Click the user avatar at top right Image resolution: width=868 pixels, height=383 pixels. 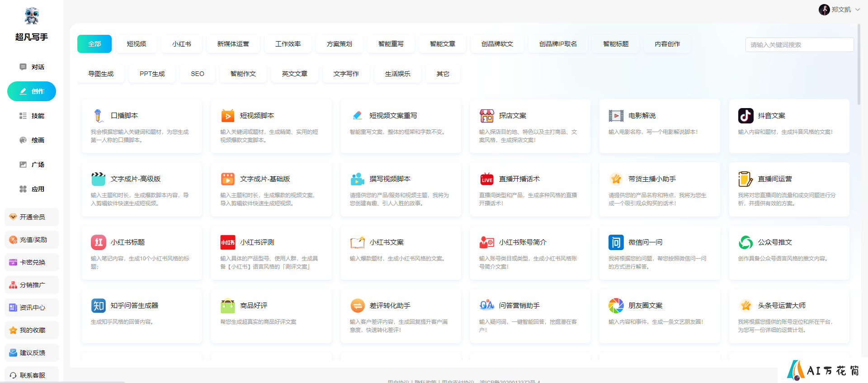(824, 9)
